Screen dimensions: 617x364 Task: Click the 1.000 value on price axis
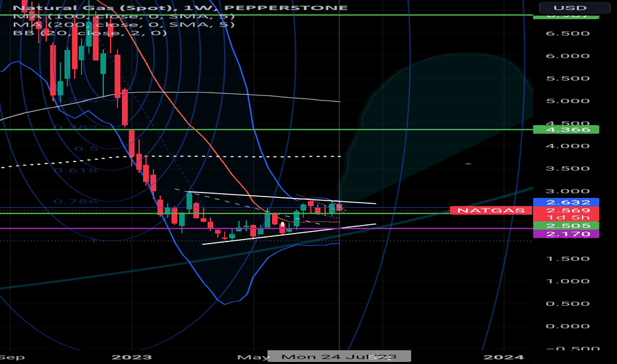click(567, 281)
